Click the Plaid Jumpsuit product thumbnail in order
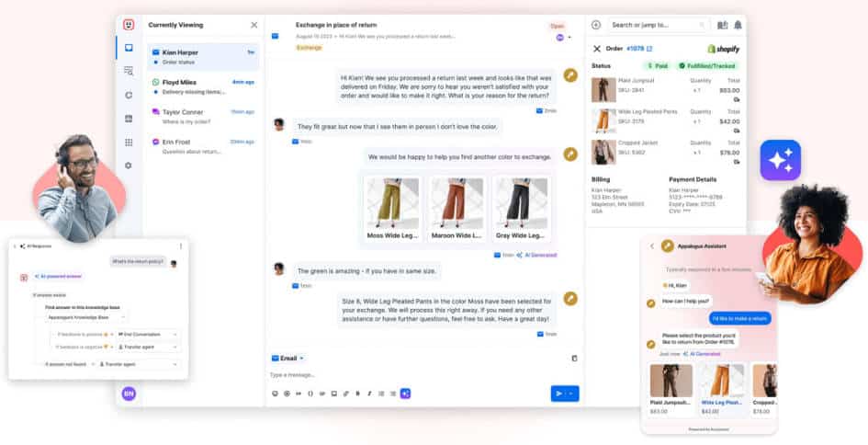Image resolution: width=868 pixels, height=445 pixels. [x=603, y=90]
